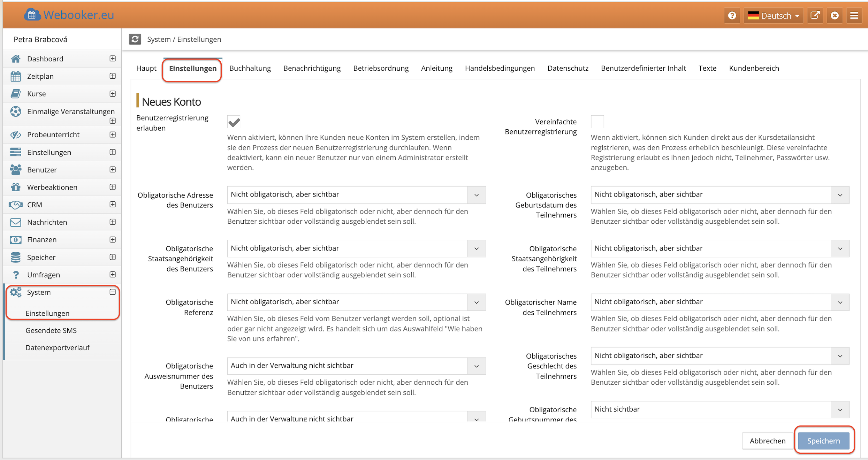The height and width of the screenshot is (460, 868).
Task: Open the Deutsch language selector
Action: (774, 16)
